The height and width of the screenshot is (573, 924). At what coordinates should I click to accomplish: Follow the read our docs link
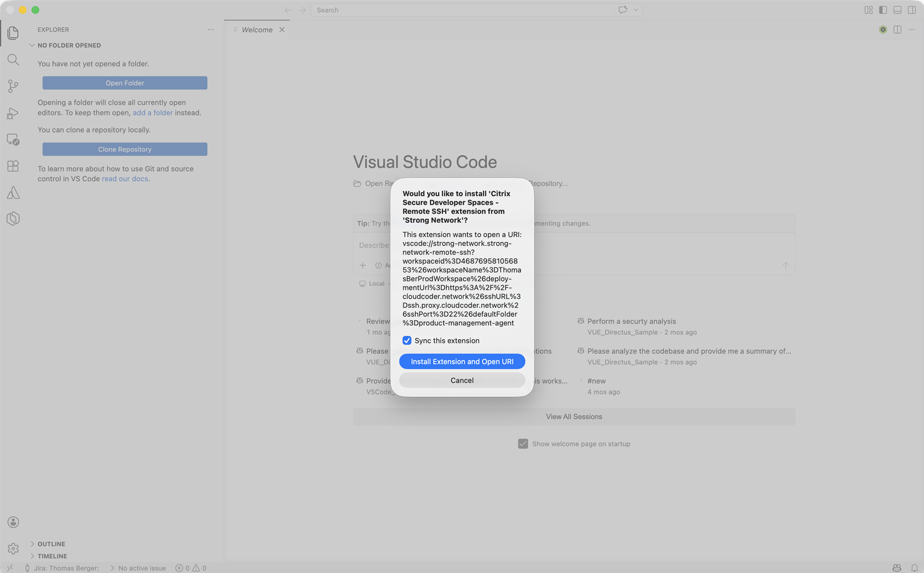coord(125,179)
